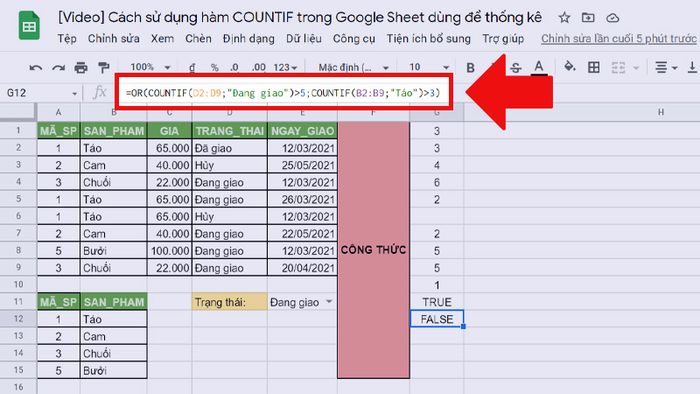Select Đã giao status cell

pos(229,148)
